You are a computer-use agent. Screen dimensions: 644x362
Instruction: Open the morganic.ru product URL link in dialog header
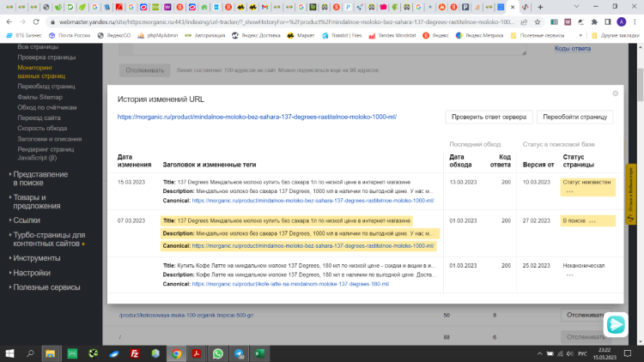point(257,117)
